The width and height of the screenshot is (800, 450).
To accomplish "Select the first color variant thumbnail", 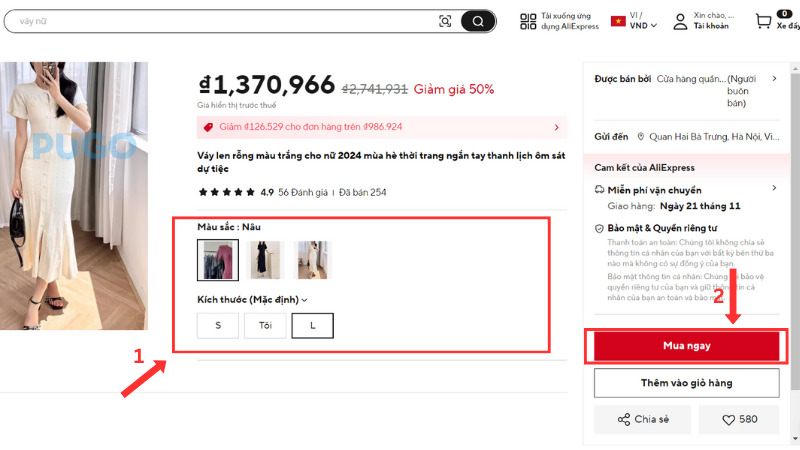I will click(x=218, y=260).
